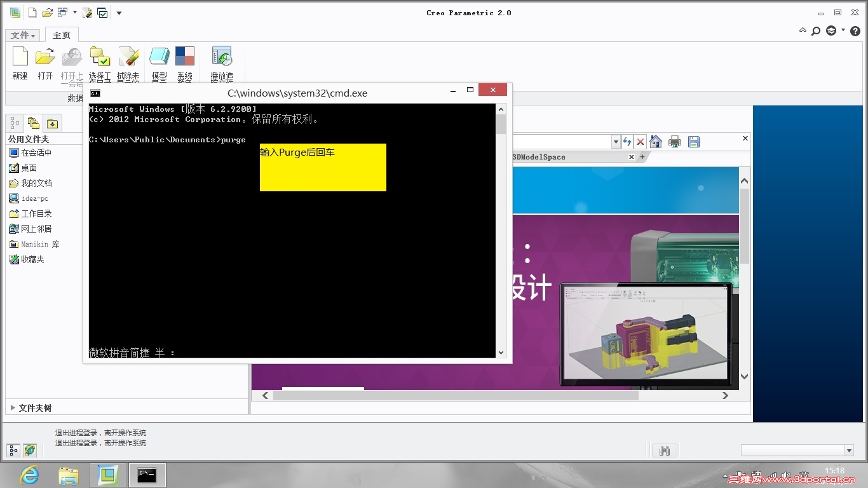Select 在会话中 in common folders

tap(30, 152)
